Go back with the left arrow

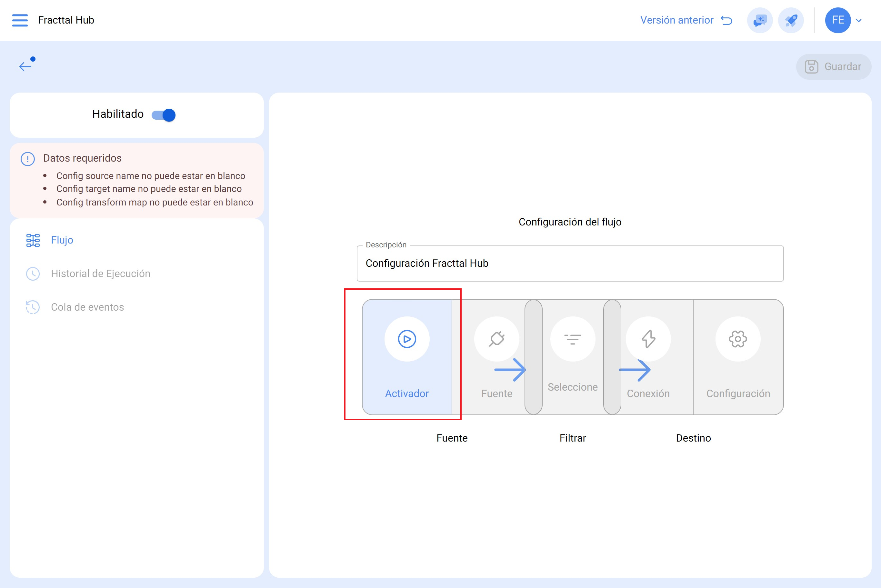(x=25, y=66)
